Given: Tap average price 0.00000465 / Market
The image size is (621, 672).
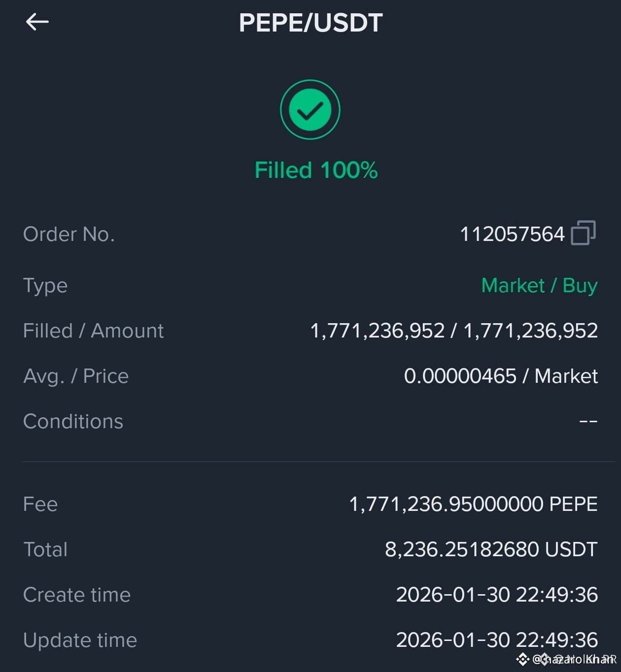Looking at the screenshot, I should 501,376.
